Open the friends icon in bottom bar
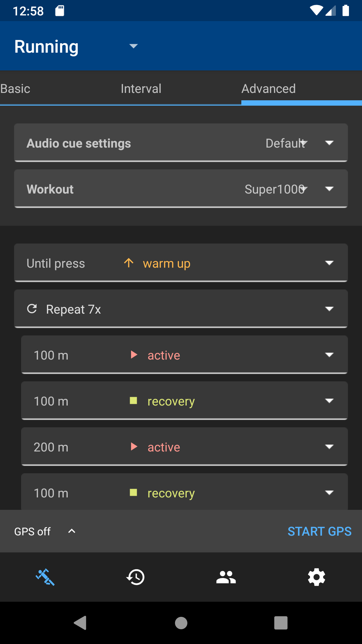This screenshot has width=362, height=644. 226,577
